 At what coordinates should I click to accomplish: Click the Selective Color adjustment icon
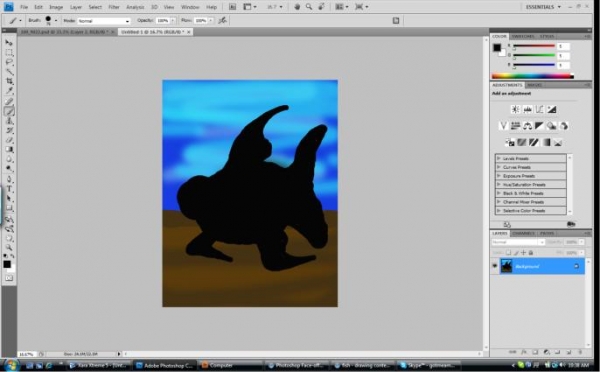point(558,143)
